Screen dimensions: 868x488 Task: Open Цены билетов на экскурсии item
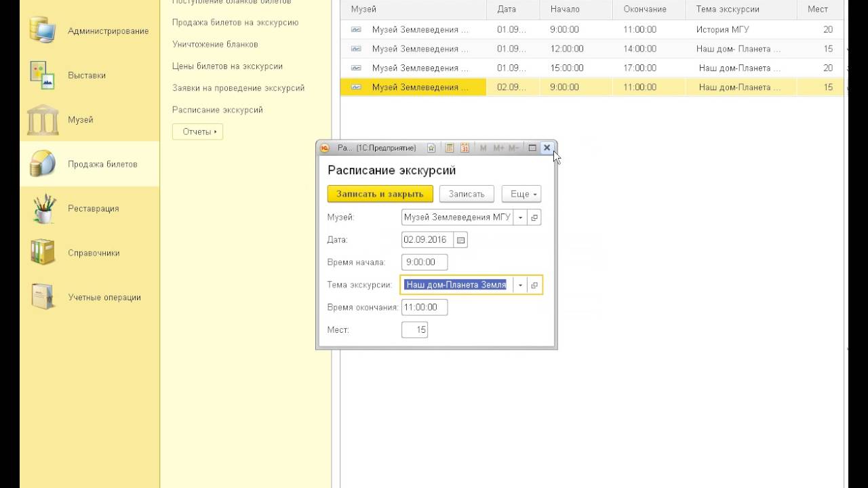227,66
